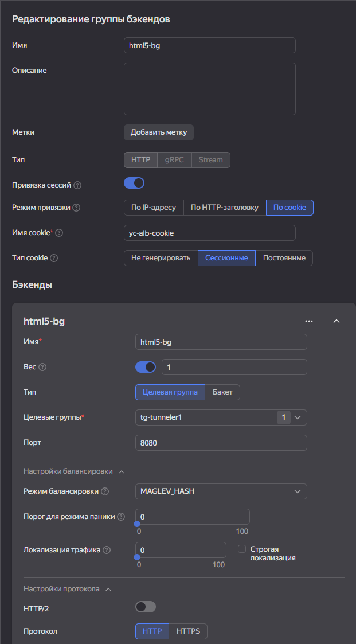Select the Бакет backend type button
The width and height of the screenshot is (356, 644).
click(222, 392)
